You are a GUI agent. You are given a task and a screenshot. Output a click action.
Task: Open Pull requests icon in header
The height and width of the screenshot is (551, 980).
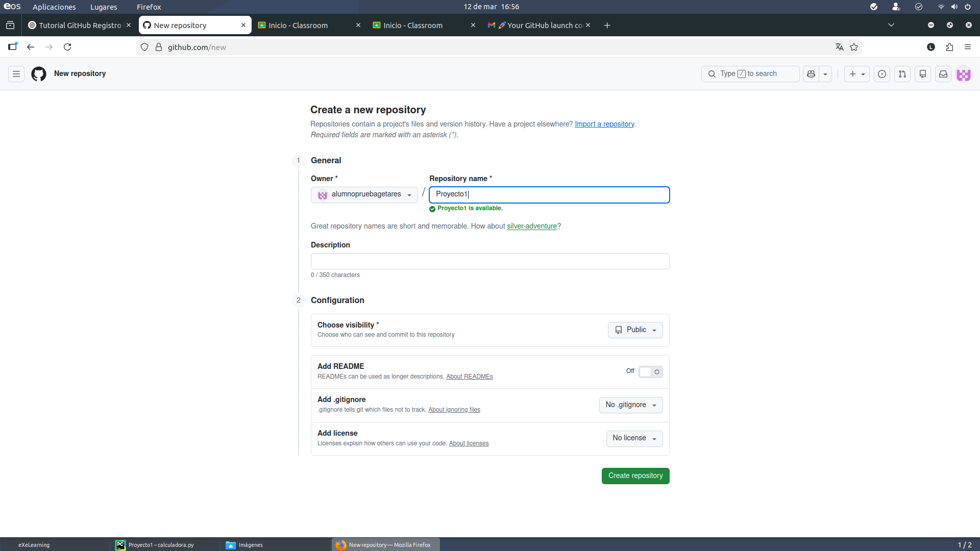click(x=902, y=74)
